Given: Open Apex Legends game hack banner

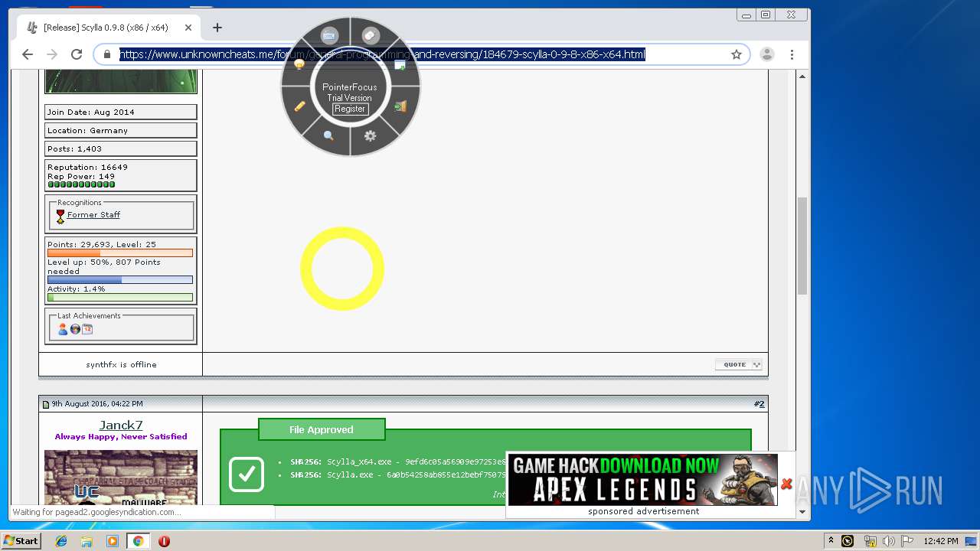Looking at the screenshot, I should [643, 480].
